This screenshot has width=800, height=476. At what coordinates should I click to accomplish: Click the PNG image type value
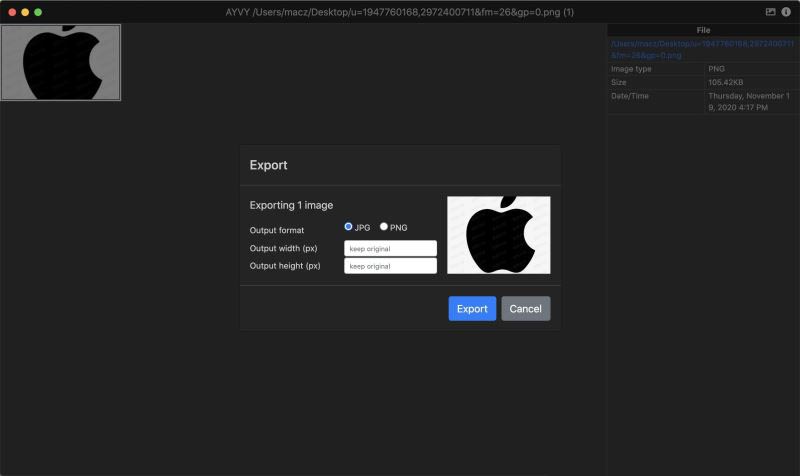(716, 69)
